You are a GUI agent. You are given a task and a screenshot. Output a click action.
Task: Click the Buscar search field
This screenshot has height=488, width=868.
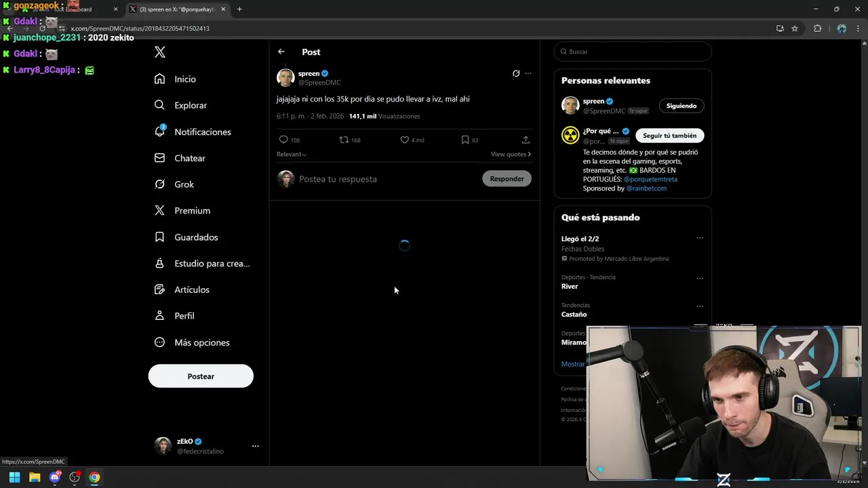pyautogui.click(x=633, y=52)
